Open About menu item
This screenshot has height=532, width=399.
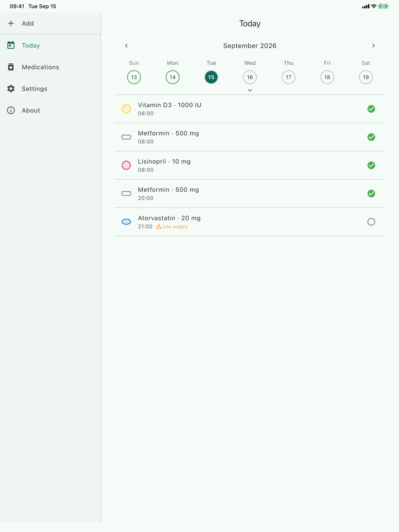pos(50,110)
